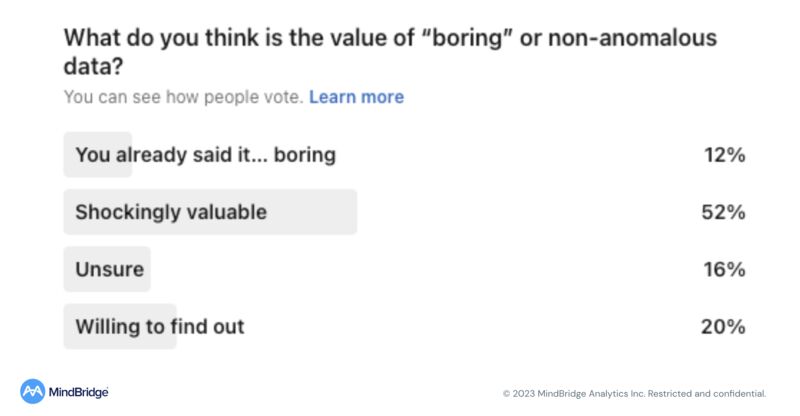Click the quoted word "boring" in the title
The width and height of the screenshot is (800, 416).
click(x=467, y=38)
